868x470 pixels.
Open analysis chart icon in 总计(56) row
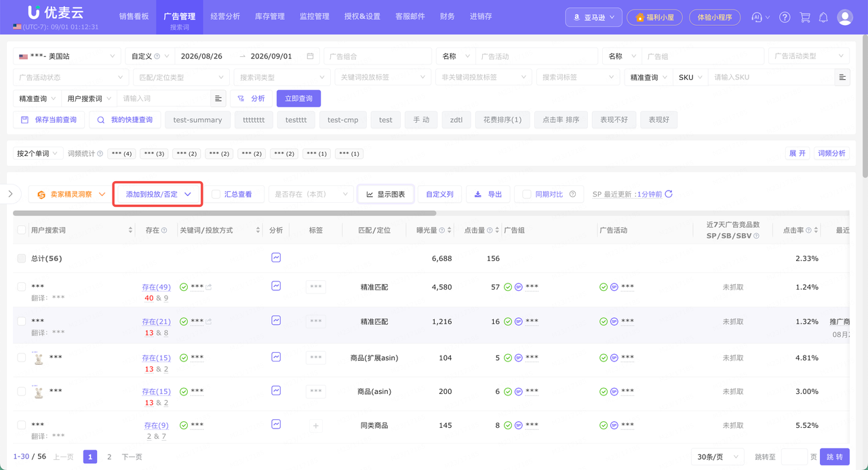click(276, 258)
